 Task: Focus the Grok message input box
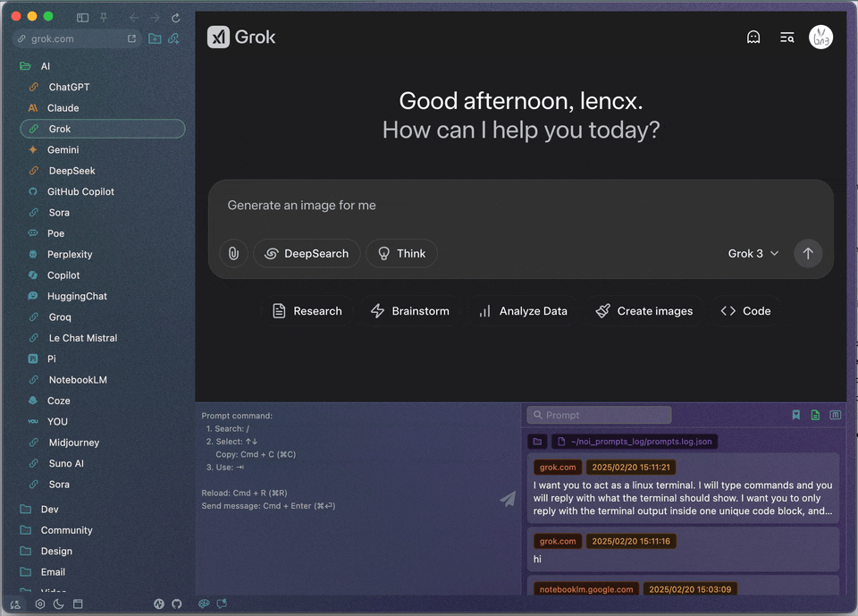[520, 206]
